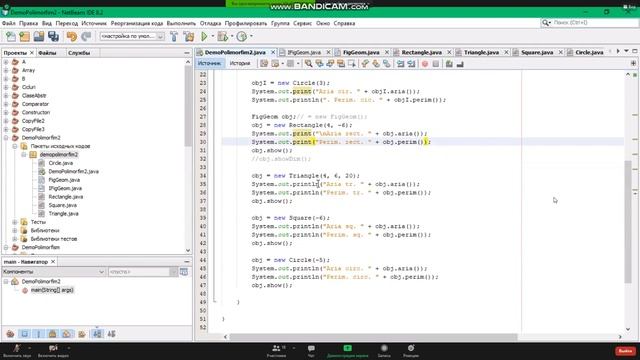Image resolution: width=640 pixels, height=360 pixels.
Task: Toggle Show Static Members filter in Navigator
Action: [x=39, y=334]
